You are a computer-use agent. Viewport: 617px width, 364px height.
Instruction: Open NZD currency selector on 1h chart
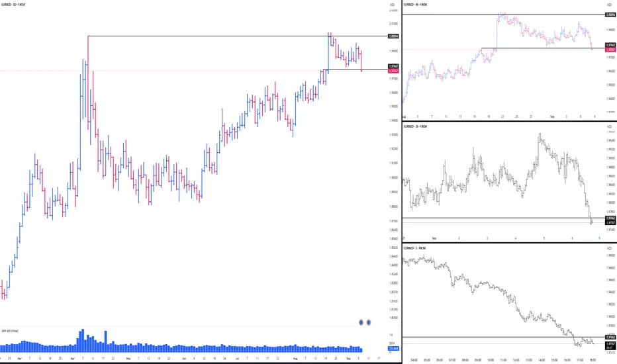click(610, 126)
